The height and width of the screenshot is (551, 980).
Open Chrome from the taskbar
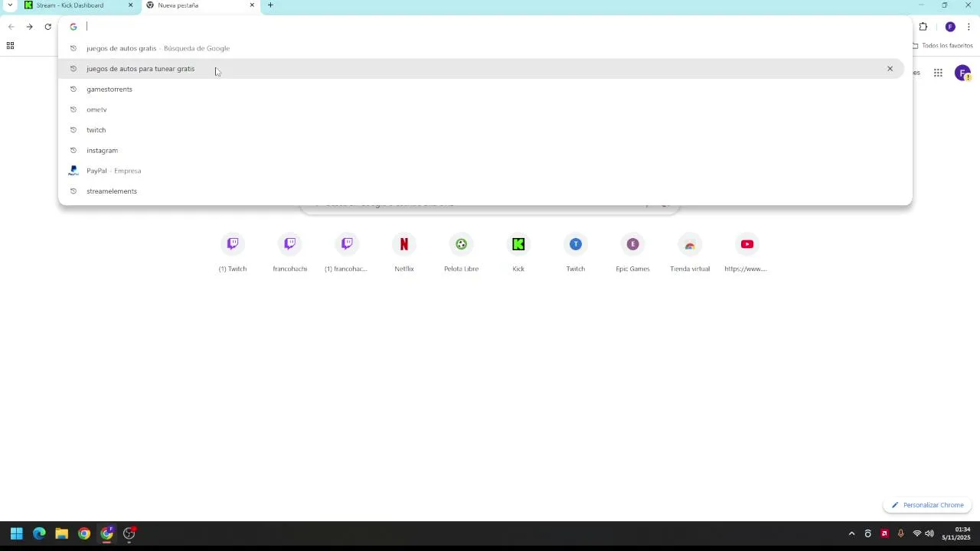click(x=84, y=533)
